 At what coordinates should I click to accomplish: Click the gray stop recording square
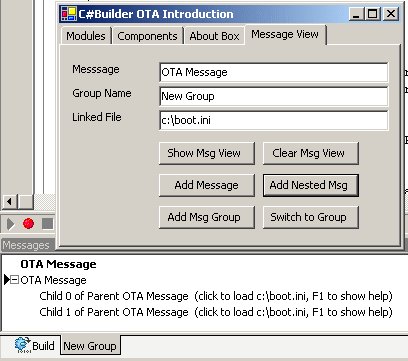coord(47,223)
